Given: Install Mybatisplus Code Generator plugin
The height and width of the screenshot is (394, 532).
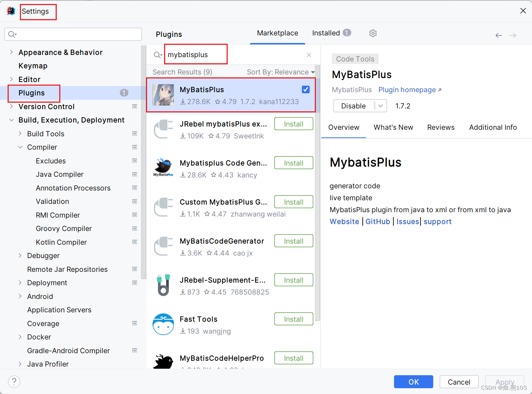Looking at the screenshot, I should [294, 163].
